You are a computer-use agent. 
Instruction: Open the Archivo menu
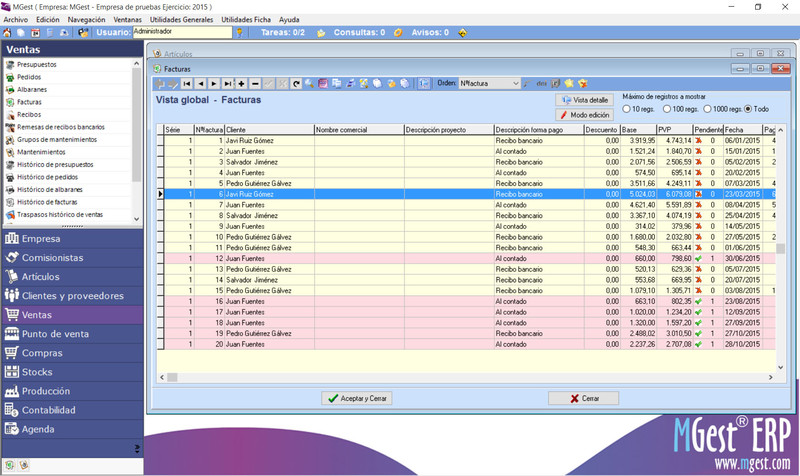coord(16,19)
